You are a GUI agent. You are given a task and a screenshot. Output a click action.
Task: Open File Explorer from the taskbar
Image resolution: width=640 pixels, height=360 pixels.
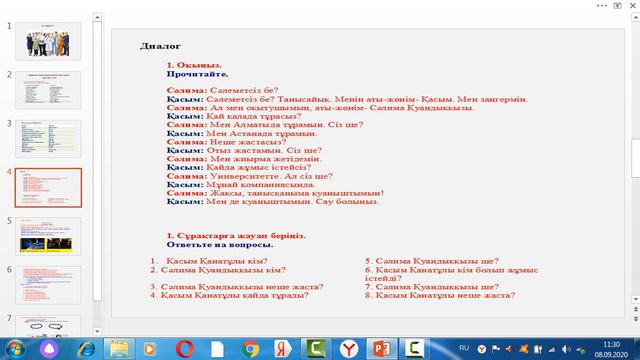click(x=119, y=349)
